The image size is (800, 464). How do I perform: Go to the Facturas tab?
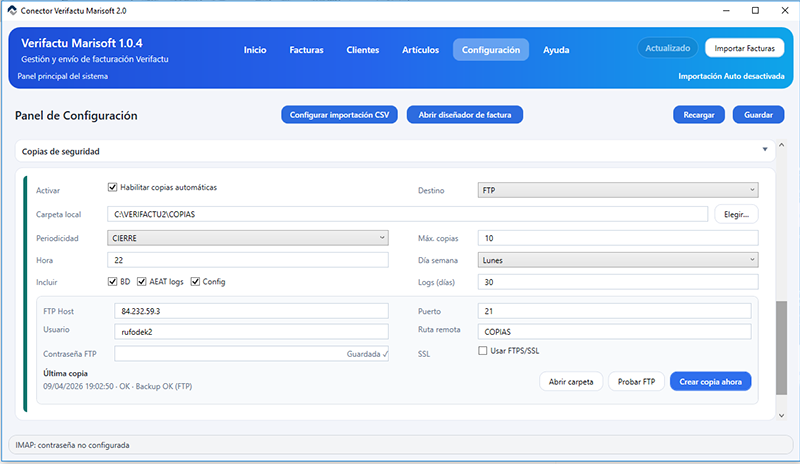click(306, 50)
